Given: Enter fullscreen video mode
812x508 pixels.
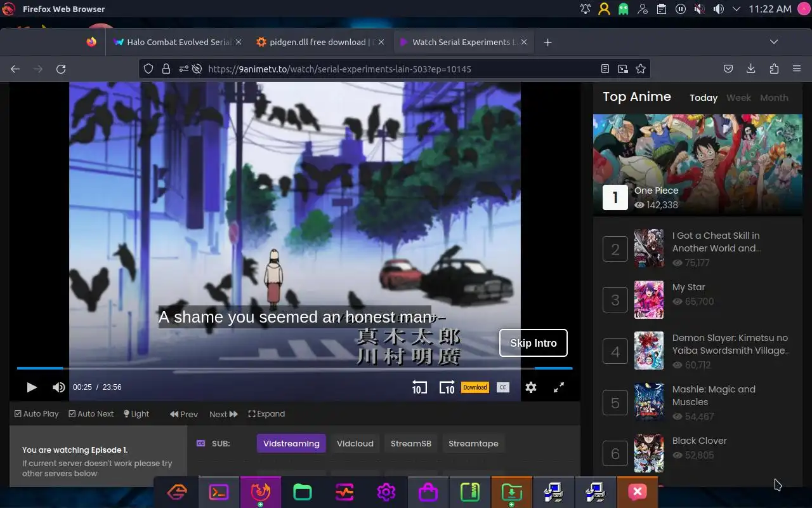Looking at the screenshot, I should [x=559, y=387].
